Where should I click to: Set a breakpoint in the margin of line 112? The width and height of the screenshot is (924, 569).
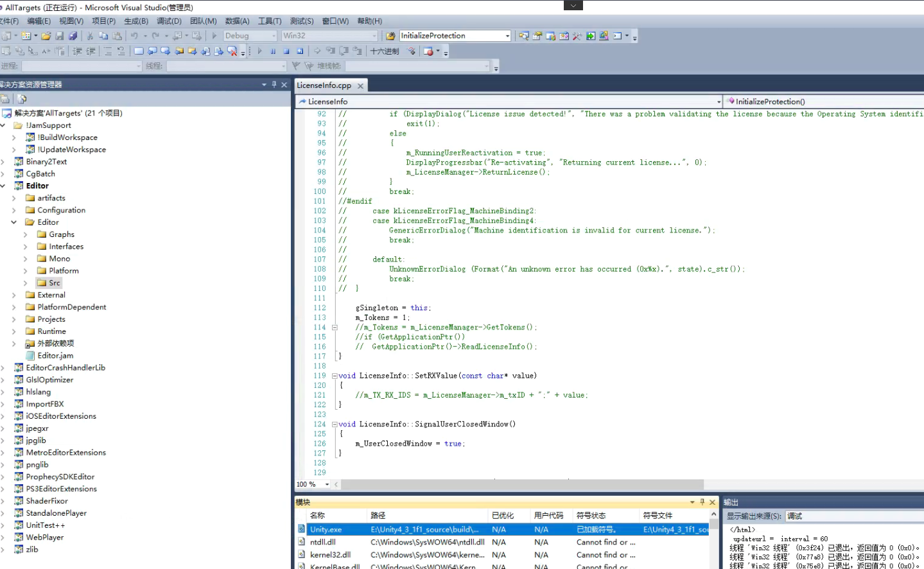tap(299, 308)
